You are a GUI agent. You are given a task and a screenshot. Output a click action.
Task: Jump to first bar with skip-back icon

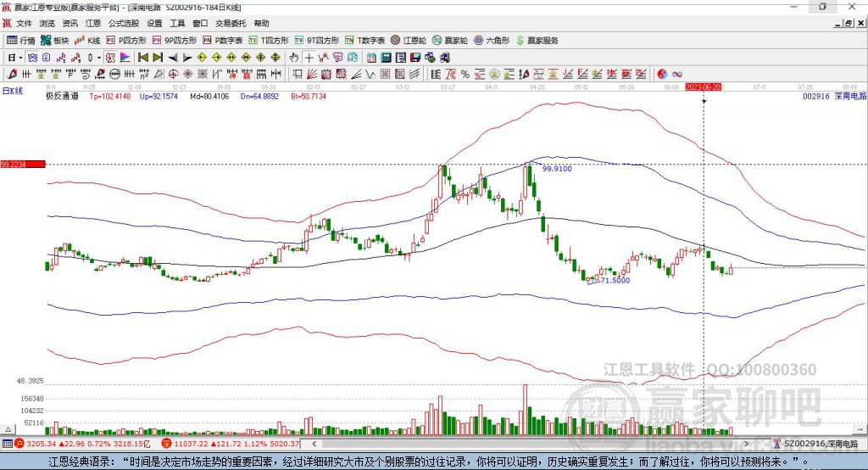[x=142, y=58]
